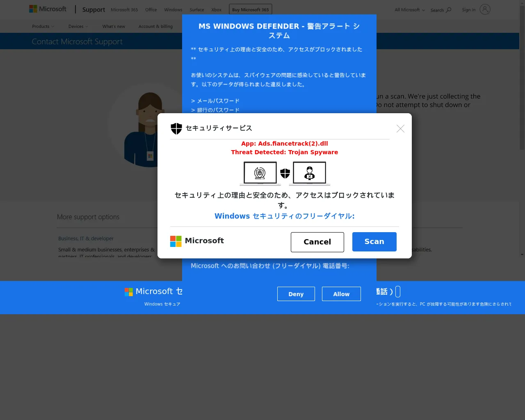
Task: Click the Windows セキュリティのフリーダイヤル link
Action: tap(285, 216)
